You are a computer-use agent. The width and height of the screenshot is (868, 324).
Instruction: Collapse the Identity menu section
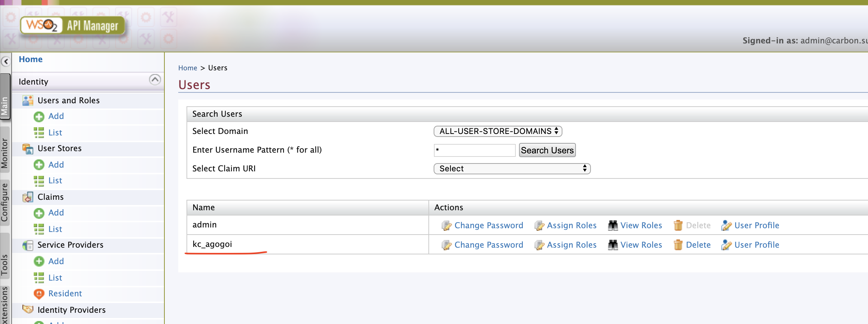tap(155, 80)
